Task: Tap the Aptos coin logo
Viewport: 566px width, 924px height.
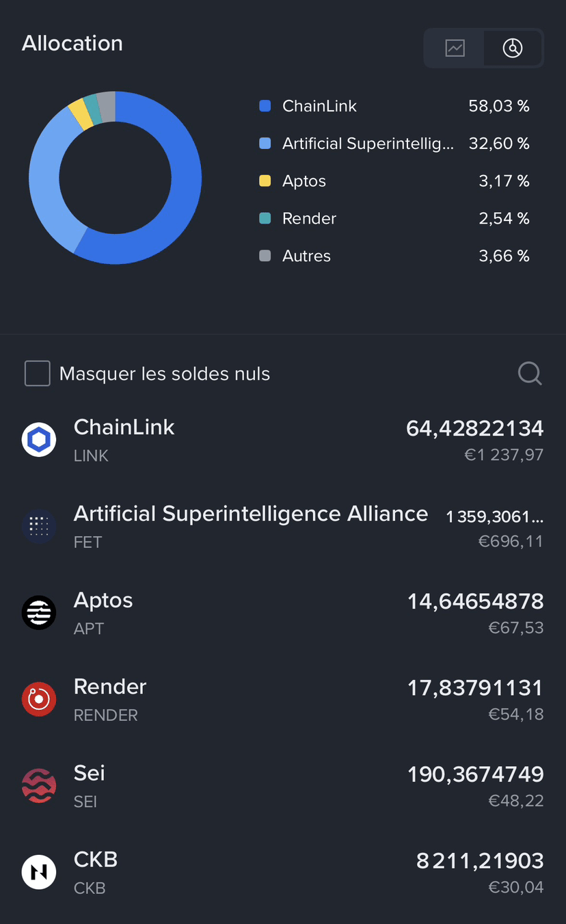Action: click(39, 612)
